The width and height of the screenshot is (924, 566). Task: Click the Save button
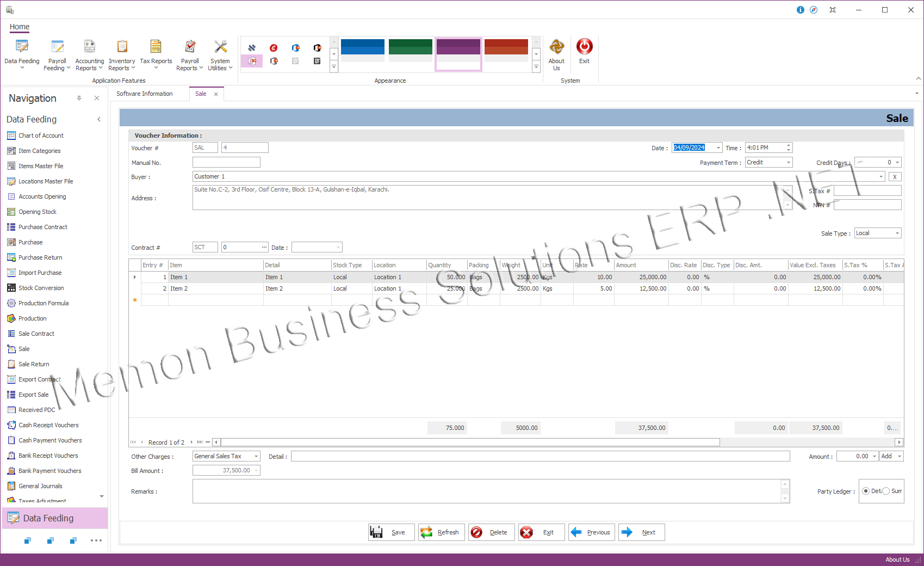click(x=392, y=532)
